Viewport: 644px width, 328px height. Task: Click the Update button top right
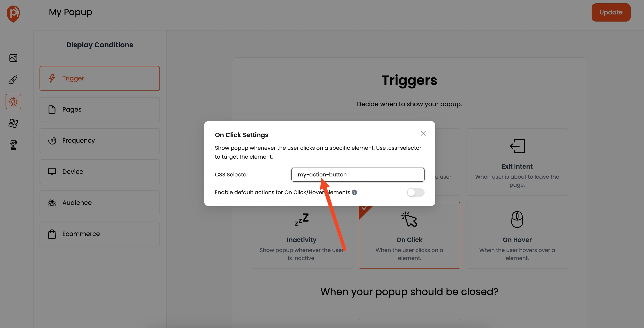pos(611,12)
